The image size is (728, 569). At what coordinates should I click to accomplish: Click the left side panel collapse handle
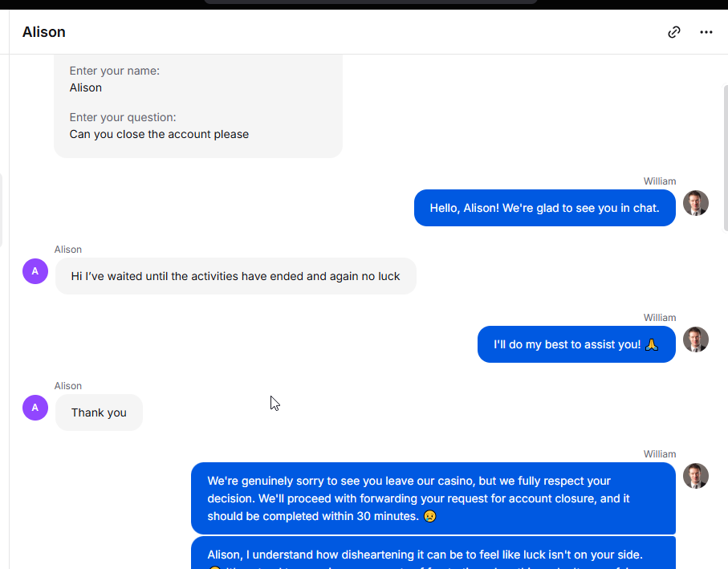pyautogui.click(x=1, y=209)
